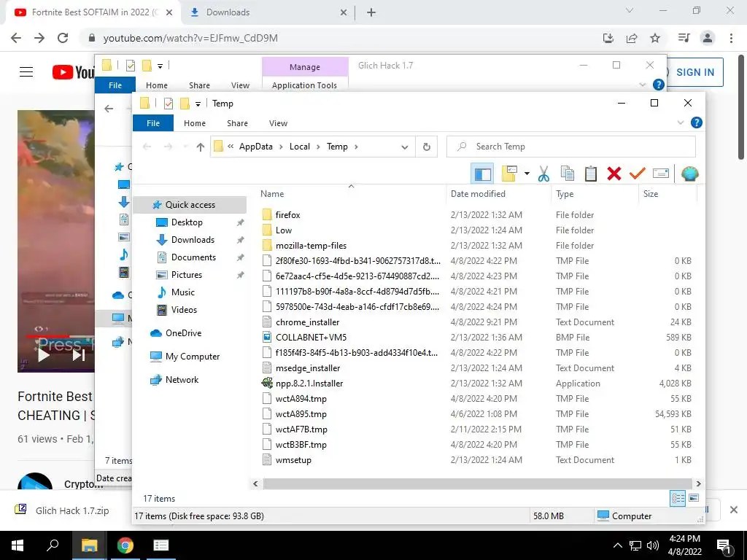This screenshot has width=747, height=560.
Task: Toggle the preview pane toolbar icon
Action: pos(482,174)
